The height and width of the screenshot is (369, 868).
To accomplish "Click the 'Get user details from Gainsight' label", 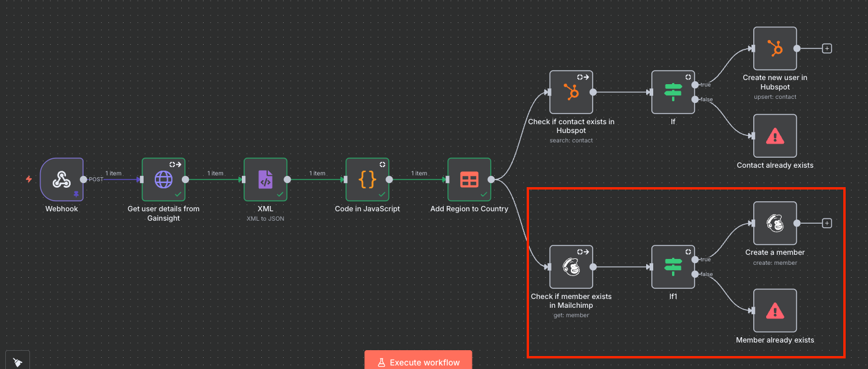I will coord(164,214).
